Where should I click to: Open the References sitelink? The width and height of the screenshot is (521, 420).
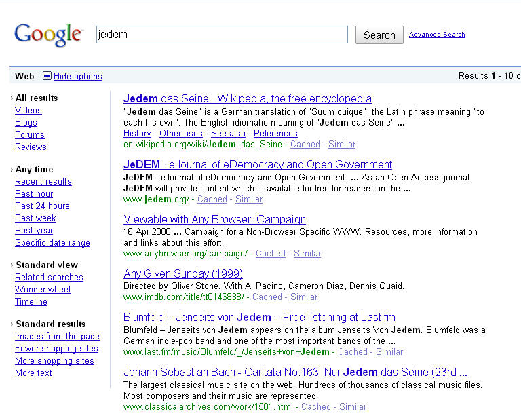(276, 134)
